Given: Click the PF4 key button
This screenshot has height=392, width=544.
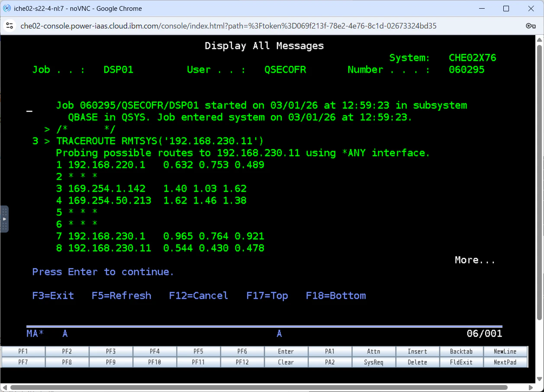Looking at the screenshot, I should (155, 351).
